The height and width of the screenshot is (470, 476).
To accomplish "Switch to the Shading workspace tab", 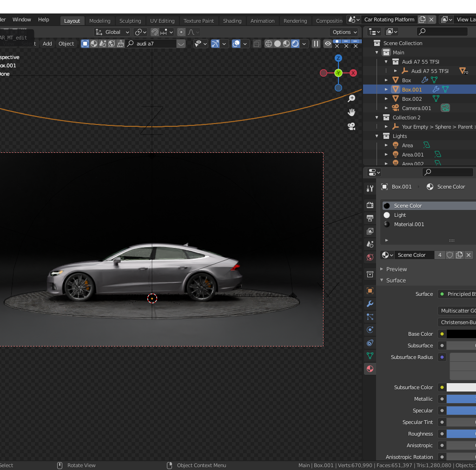I will click(x=232, y=20).
